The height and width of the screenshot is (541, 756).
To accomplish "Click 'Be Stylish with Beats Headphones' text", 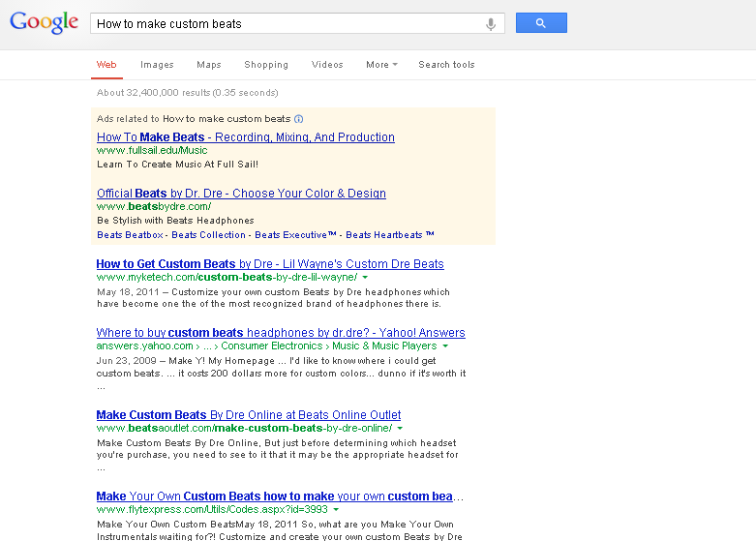I will 175,221.
